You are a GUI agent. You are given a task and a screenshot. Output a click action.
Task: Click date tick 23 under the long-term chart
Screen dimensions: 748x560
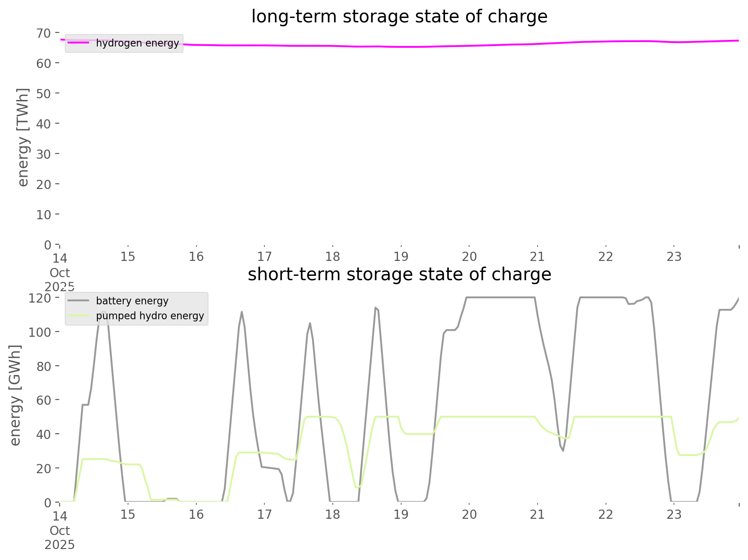pyautogui.click(x=674, y=257)
